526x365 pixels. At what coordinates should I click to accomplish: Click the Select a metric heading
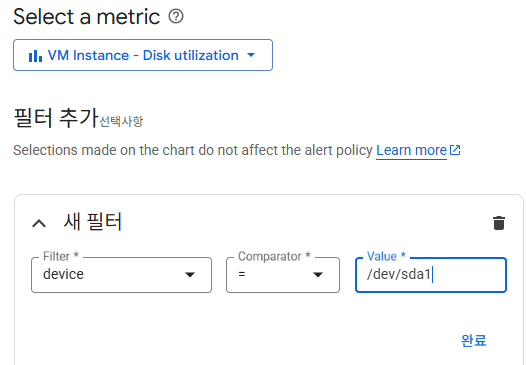(x=87, y=17)
